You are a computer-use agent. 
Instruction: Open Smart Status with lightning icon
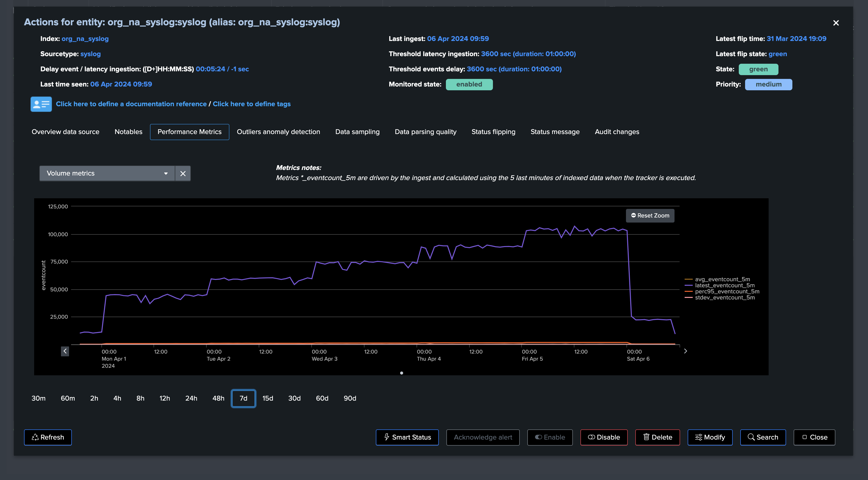tap(407, 437)
